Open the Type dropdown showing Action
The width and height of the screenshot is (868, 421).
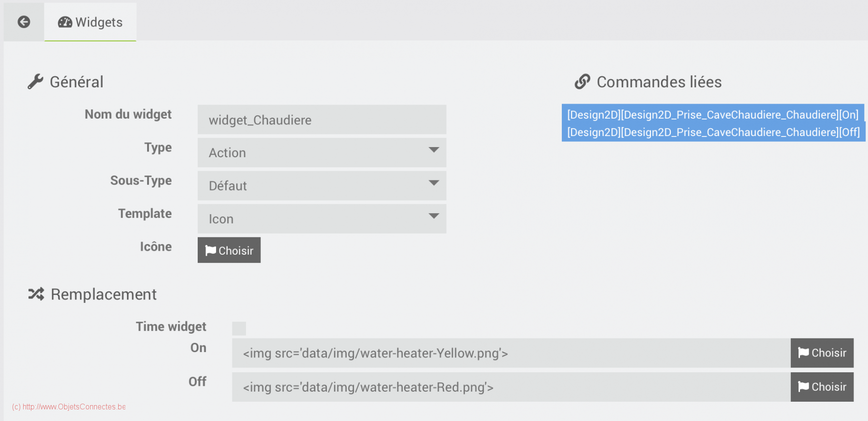coord(322,152)
